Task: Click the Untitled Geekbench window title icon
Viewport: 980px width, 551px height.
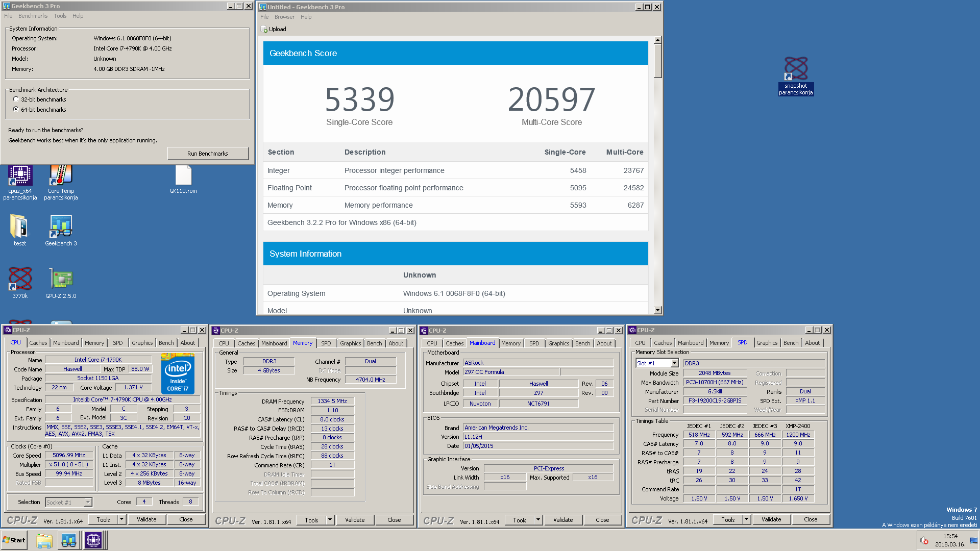Action: [x=263, y=7]
